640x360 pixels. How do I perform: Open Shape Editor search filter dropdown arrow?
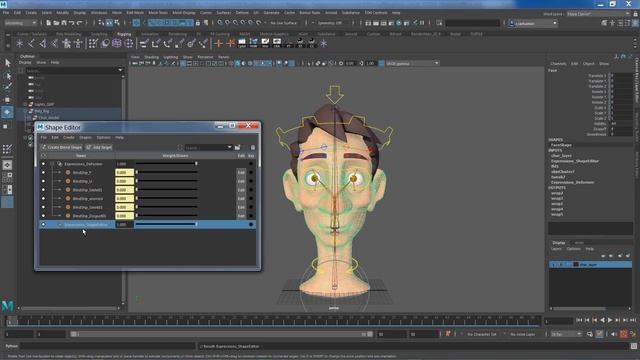229,147
